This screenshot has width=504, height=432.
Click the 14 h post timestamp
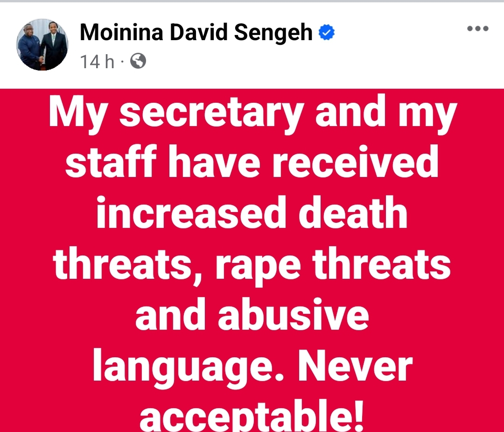click(x=97, y=61)
